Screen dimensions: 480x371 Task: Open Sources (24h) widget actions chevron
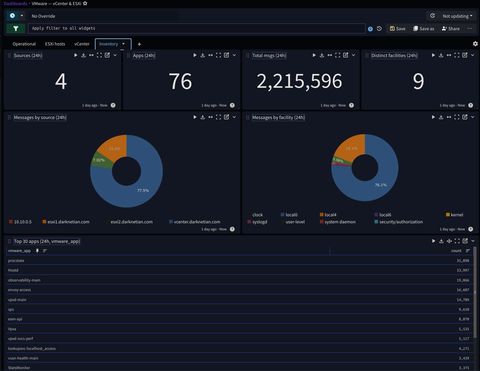[115, 55]
